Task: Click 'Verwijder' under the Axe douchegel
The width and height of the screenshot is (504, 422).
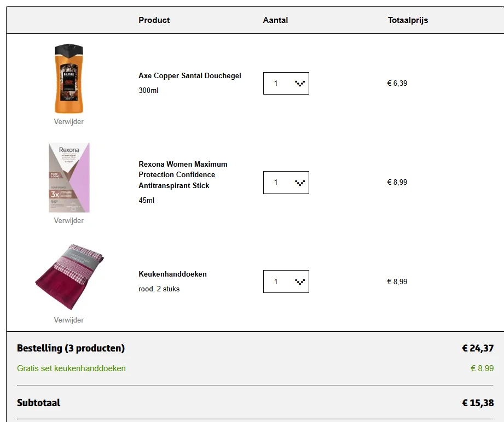Action: click(68, 121)
